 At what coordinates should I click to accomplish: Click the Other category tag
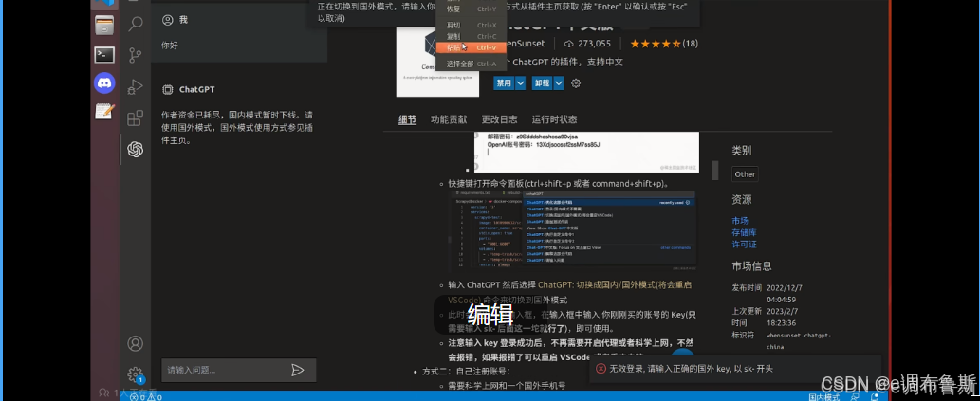[x=745, y=174]
